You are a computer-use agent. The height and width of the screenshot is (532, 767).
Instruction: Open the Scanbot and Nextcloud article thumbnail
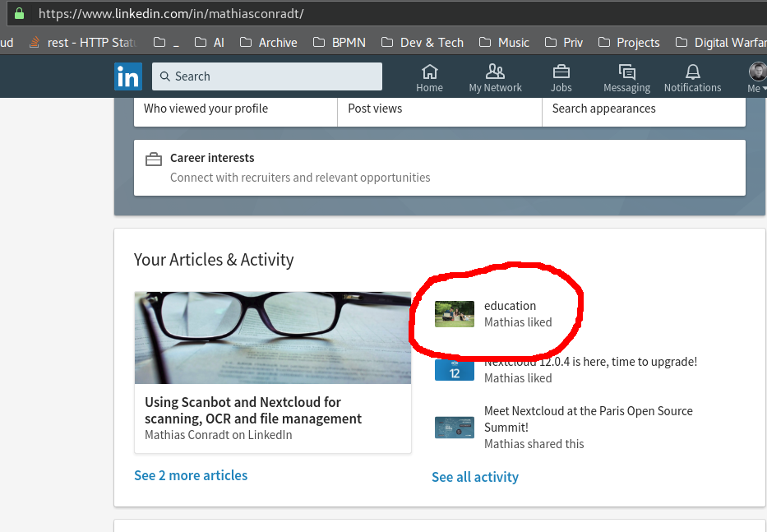(272, 337)
